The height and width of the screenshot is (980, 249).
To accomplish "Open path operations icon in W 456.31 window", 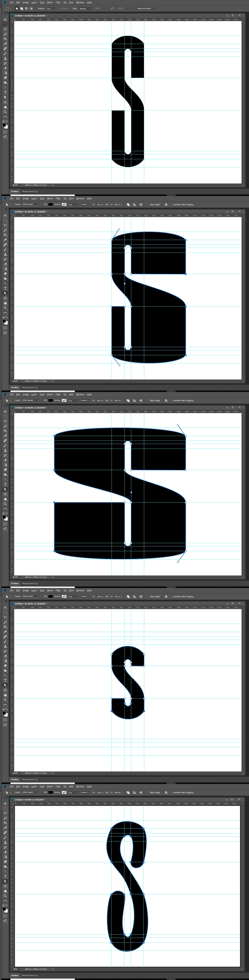I will tap(128, 204).
